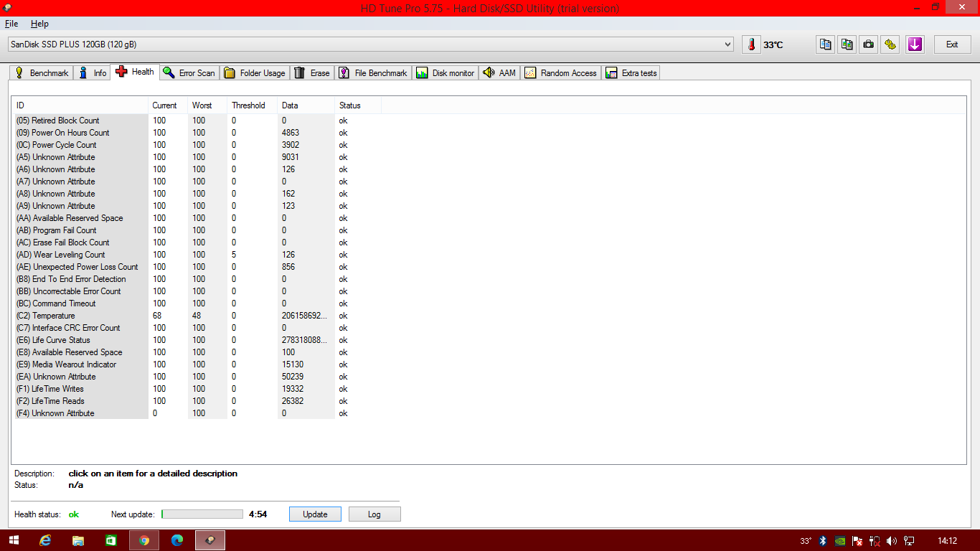
Task: Select the Health tab
Action: [135, 72]
